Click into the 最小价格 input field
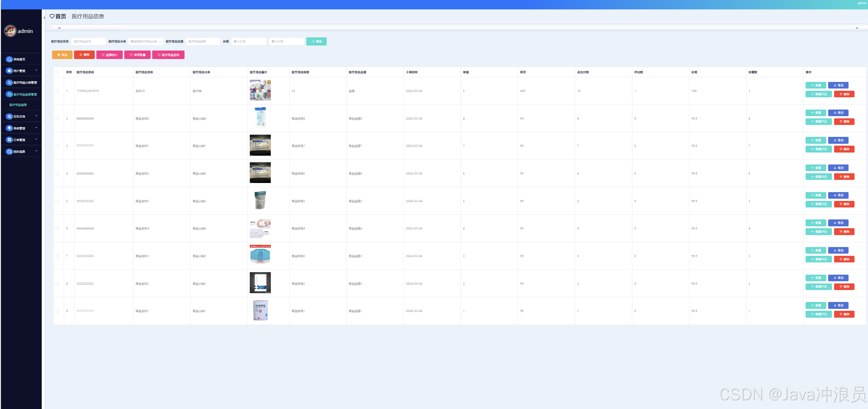This screenshot has height=409, width=868. pyautogui.click(x=249, y=41)
